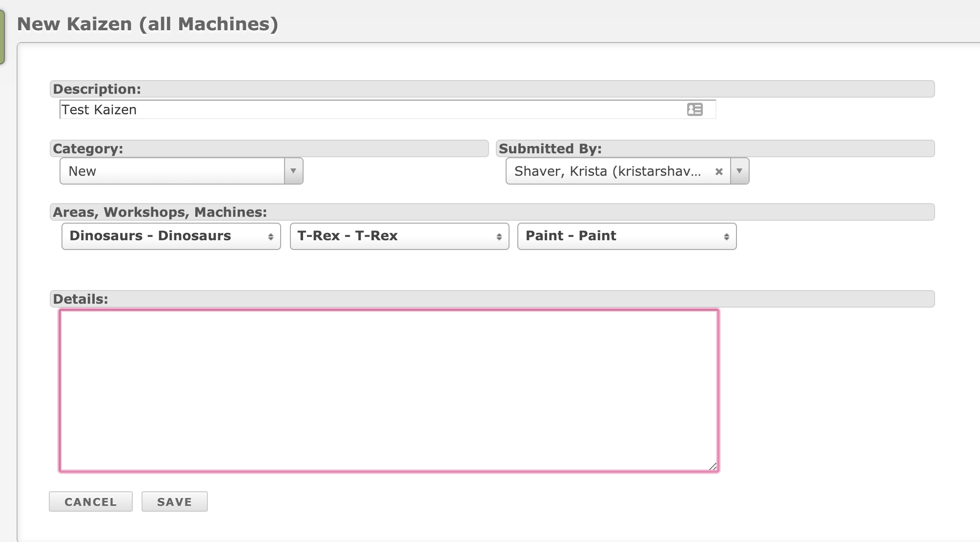Open the Paint - Paint machine dropdown
Image resolution: width=980 pixels, height=542 pixels.
click(x=627, y=236)
